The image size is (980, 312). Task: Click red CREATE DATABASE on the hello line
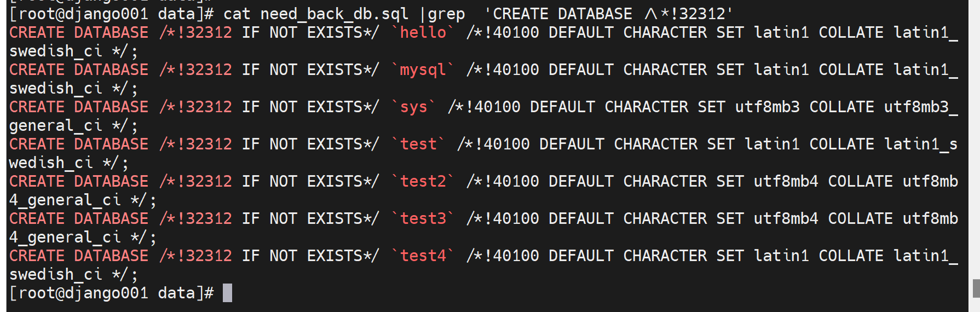coord(79,33)
